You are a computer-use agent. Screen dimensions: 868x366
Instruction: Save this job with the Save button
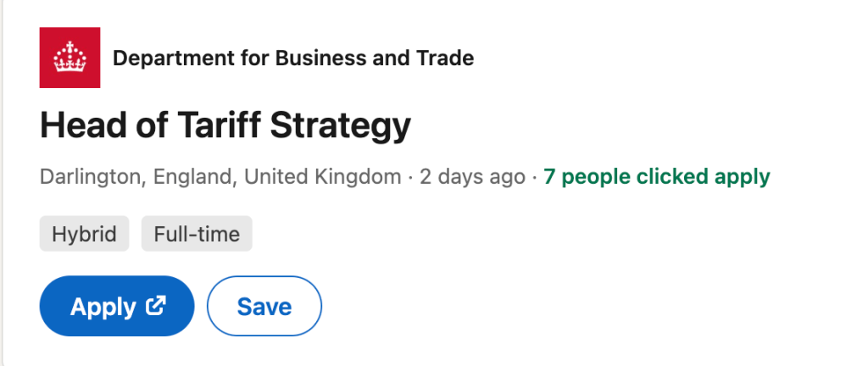tap(264, 307)
